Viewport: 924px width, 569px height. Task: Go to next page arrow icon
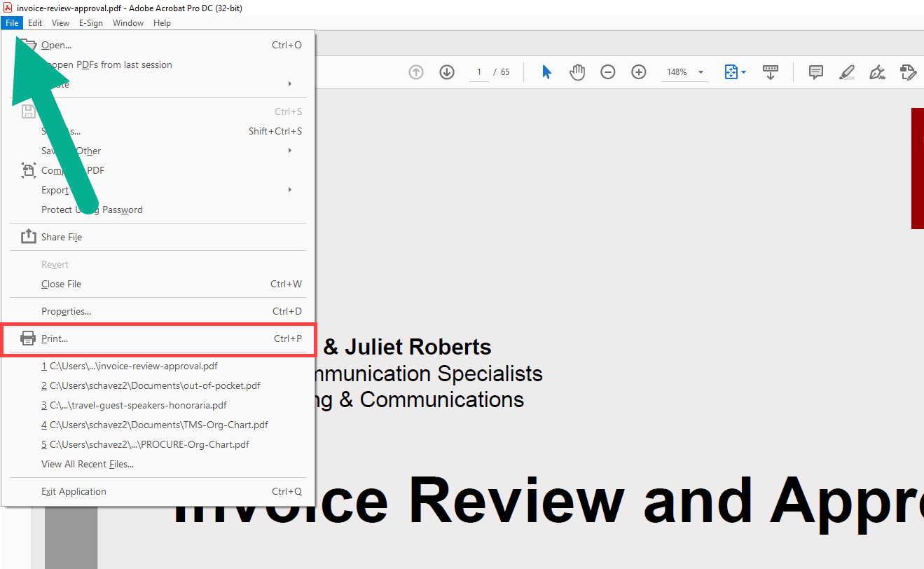447,72
